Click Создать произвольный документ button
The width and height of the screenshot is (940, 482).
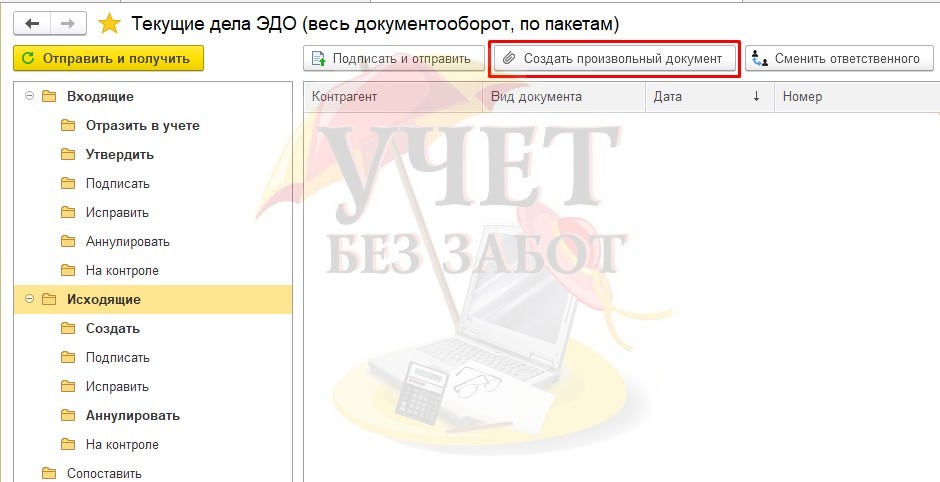615,59
